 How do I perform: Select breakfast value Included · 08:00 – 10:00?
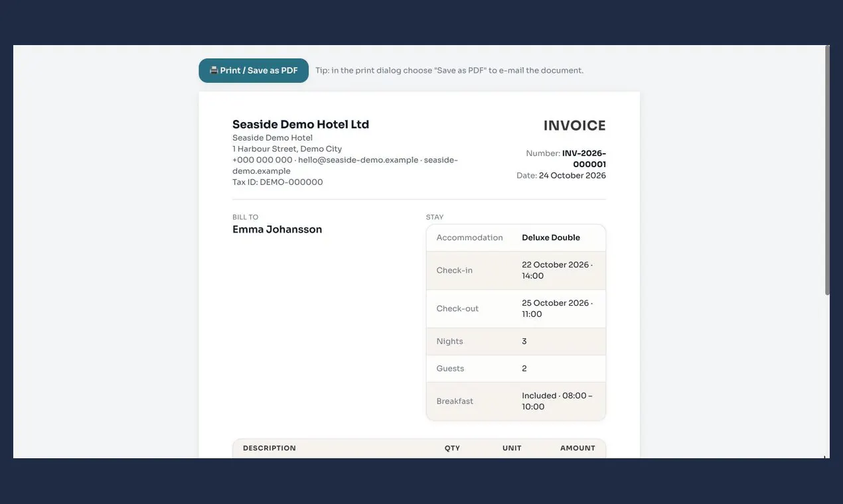(558, 401)
